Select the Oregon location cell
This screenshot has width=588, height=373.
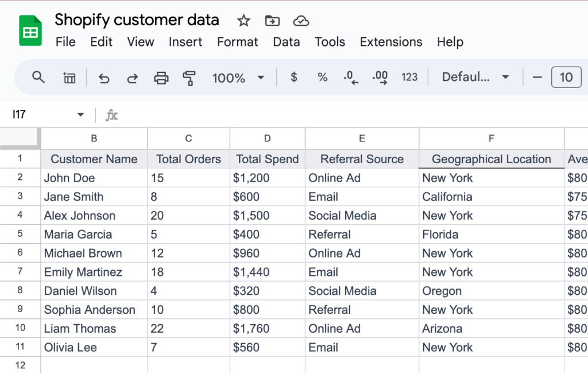tap(492, 290)
